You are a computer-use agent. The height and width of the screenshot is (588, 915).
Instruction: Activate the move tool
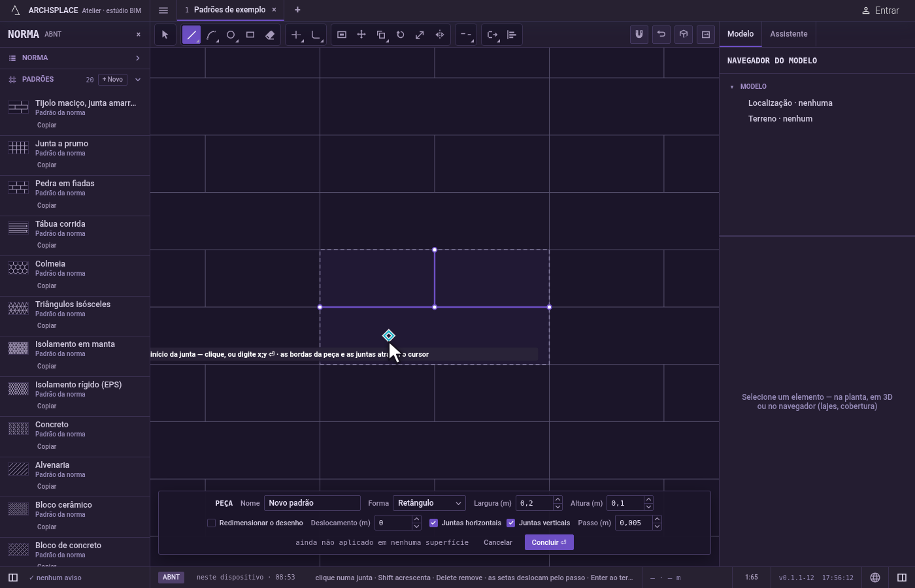click(x=361, y=35)
